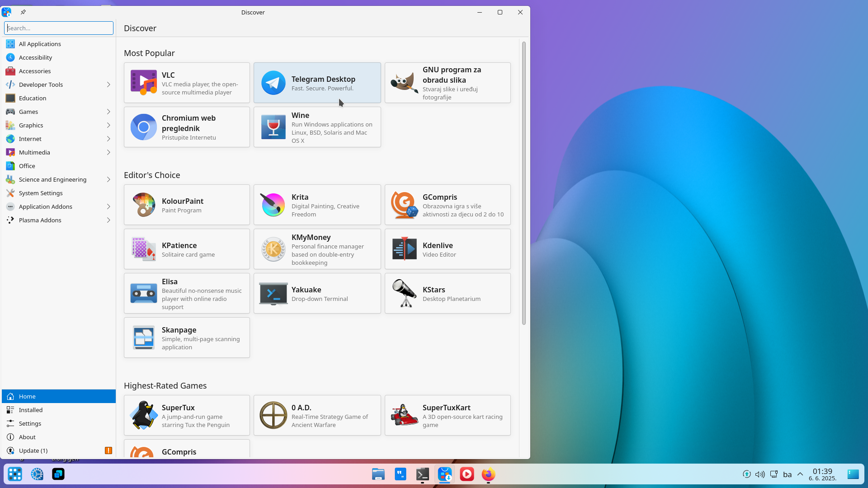Click the vertical scrollbar of Discover
Image resolution: width=868 pixels, height=488 pixels.
point(524,183)
